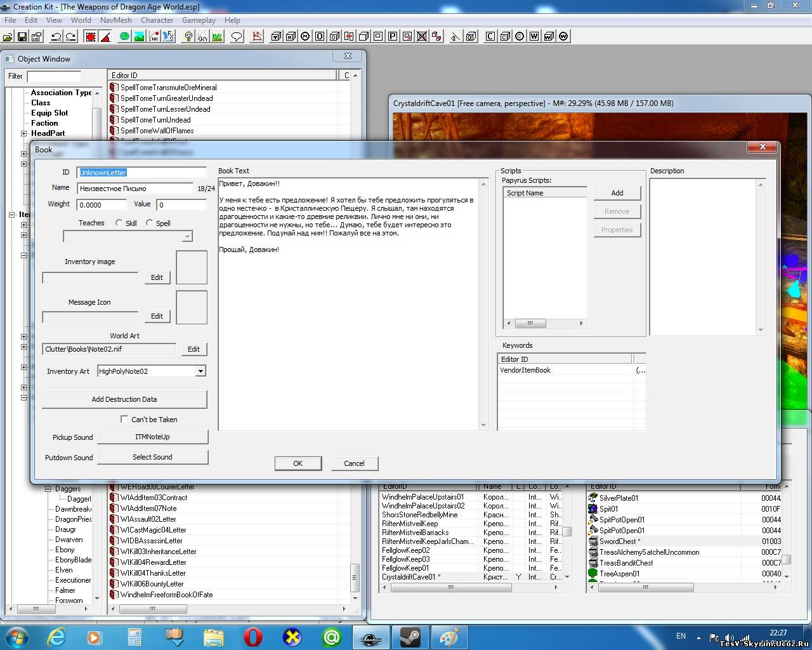
Task: Click the Save plugin floppy icon
Action: tap(22, 36)
